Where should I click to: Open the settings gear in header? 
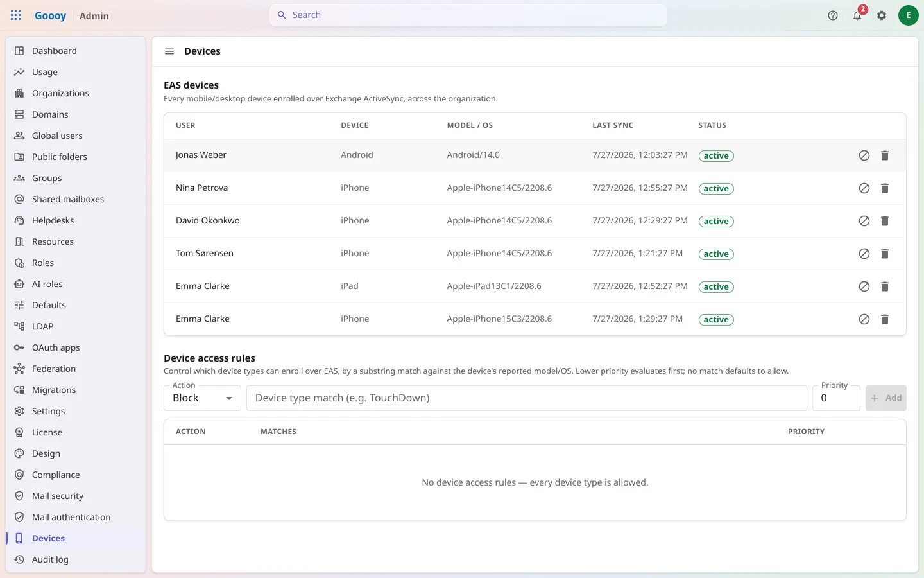tap(882, 15)
